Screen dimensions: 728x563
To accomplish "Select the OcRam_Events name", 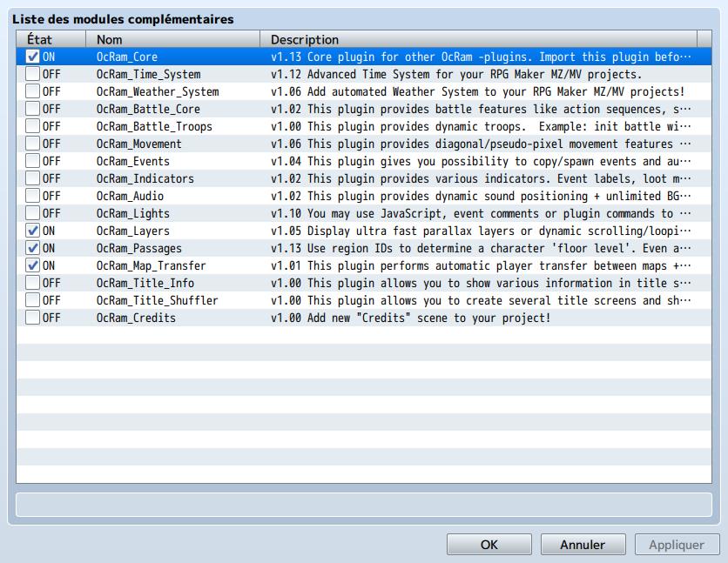I will [x=132, y=161].
